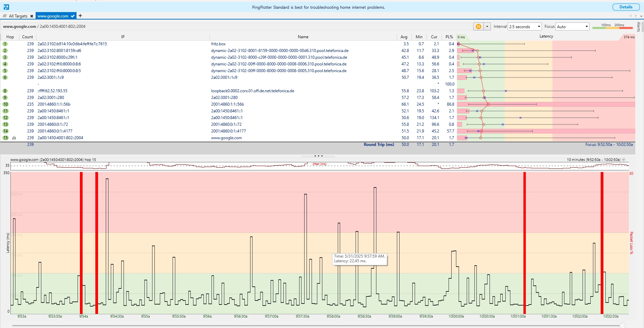Open the hamburger menu beside All Targets

click(5, 16)
